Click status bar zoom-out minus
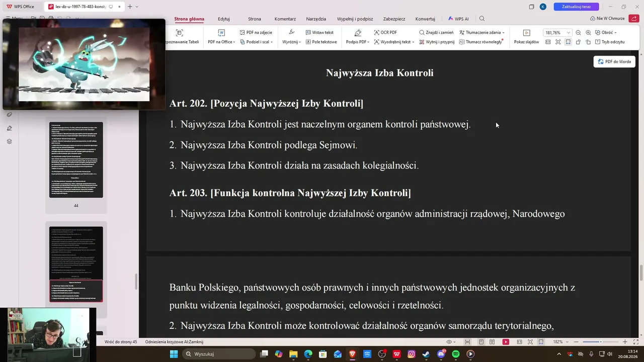Screen dimensions: 644x362 tap(577, 342)
